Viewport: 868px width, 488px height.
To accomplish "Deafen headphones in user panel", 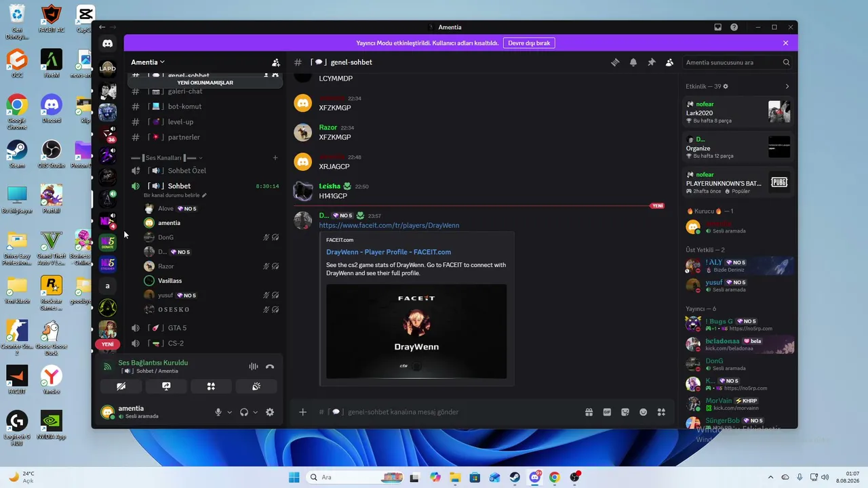I will point(244,412).
